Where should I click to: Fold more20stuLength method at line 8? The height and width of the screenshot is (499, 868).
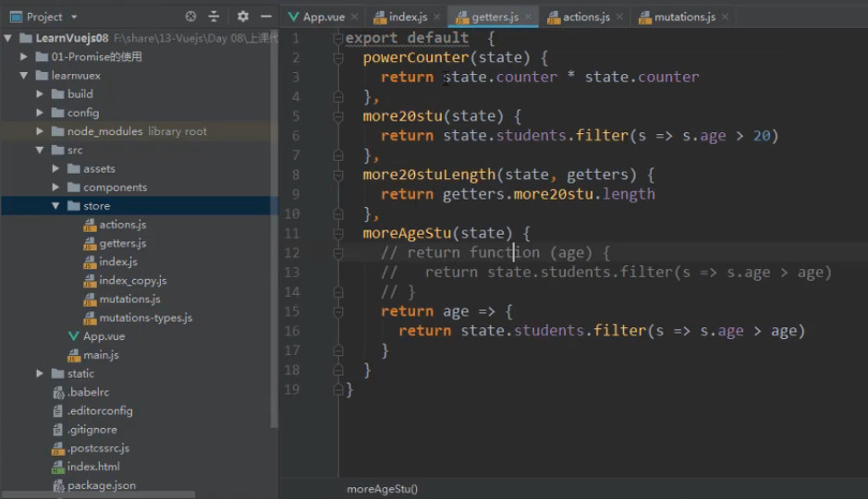(x=337, y=175)
